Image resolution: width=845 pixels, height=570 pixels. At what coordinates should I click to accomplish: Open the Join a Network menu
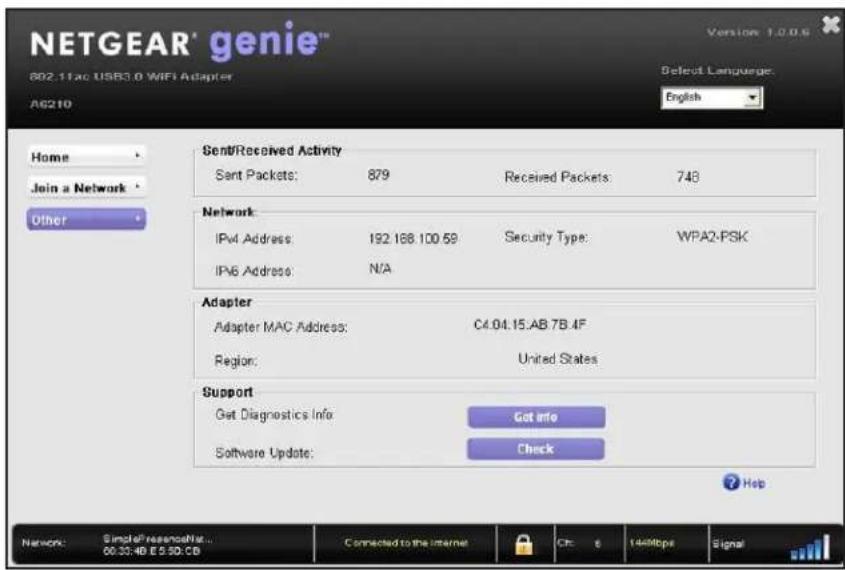[86, 187]
